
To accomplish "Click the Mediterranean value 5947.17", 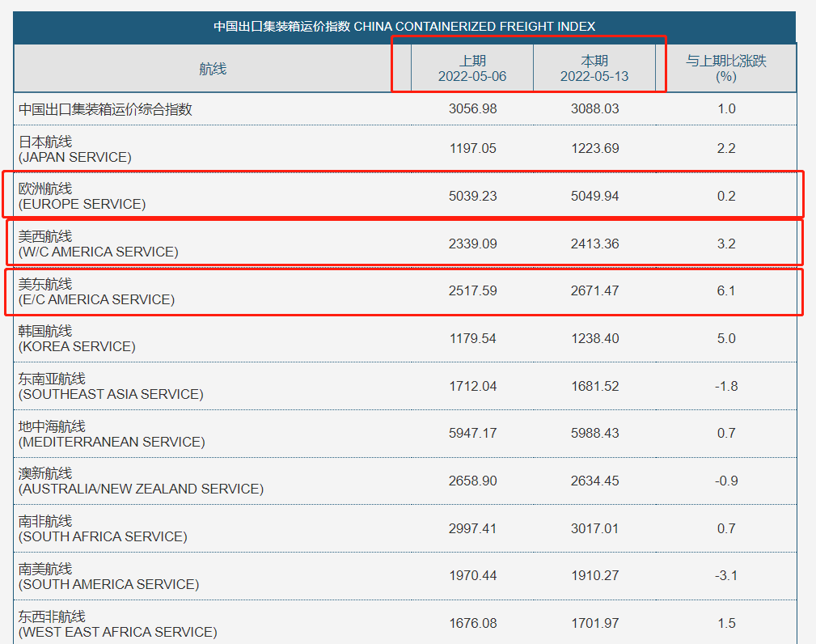I will [x=472, y=433].
